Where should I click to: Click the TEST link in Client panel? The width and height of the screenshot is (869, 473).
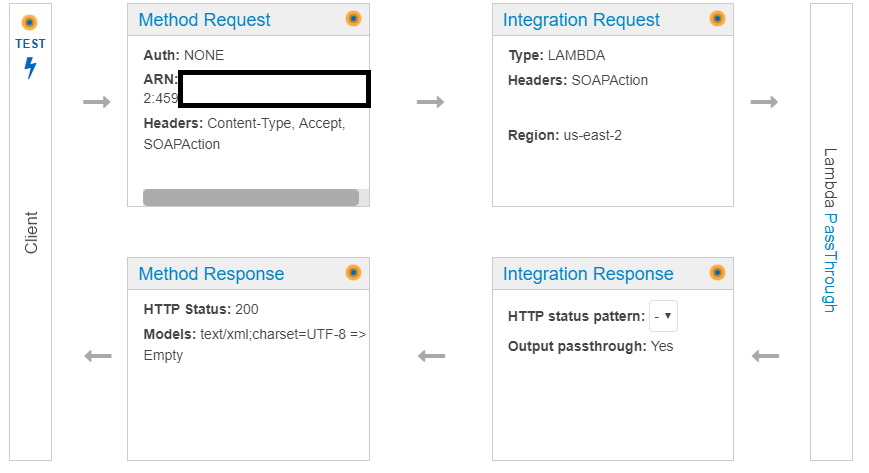click(x=30, y=44)
